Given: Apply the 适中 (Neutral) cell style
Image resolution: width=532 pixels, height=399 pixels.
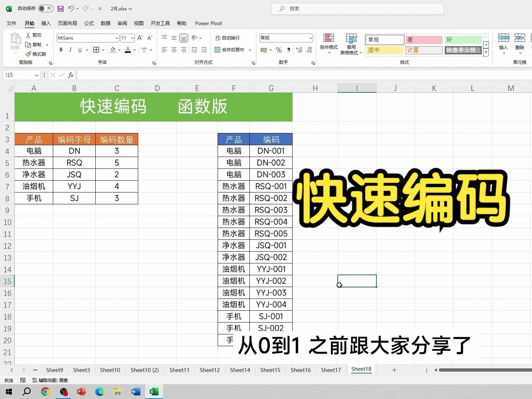Looking at the screenshot, I should 385,50.
